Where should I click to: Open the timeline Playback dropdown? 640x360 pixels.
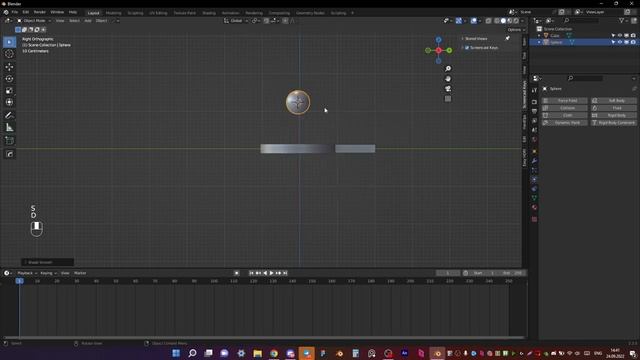pos(27,273)
